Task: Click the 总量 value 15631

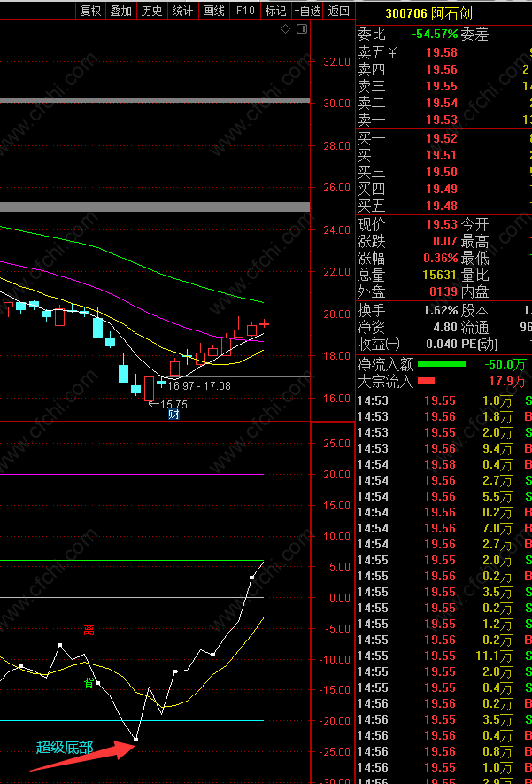Action: [440, 275]
